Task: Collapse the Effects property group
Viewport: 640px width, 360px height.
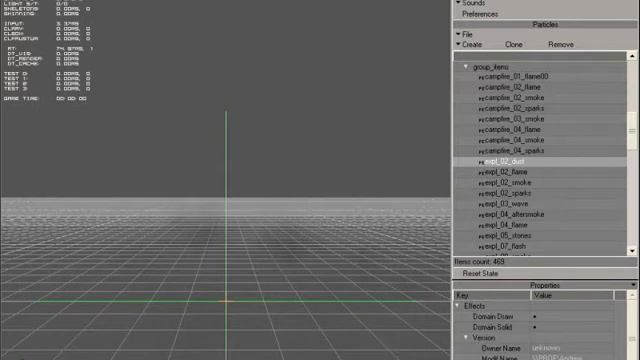Action: pyautogui.click(x=457, y=306)
